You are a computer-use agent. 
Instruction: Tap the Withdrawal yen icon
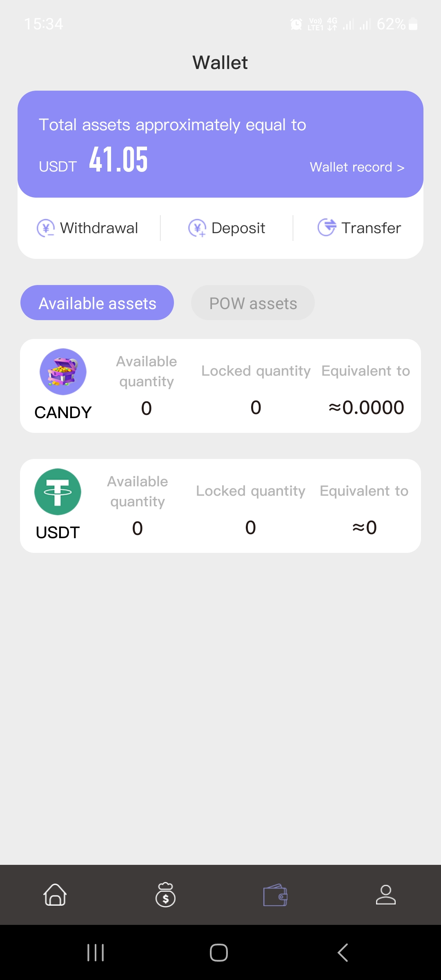pos(46,228)
